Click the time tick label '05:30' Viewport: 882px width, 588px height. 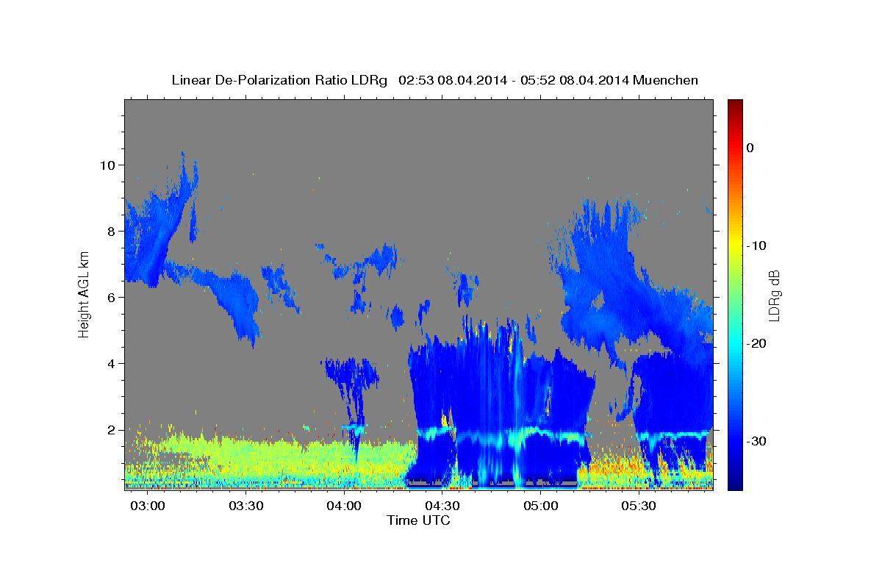tap(639, 506)
